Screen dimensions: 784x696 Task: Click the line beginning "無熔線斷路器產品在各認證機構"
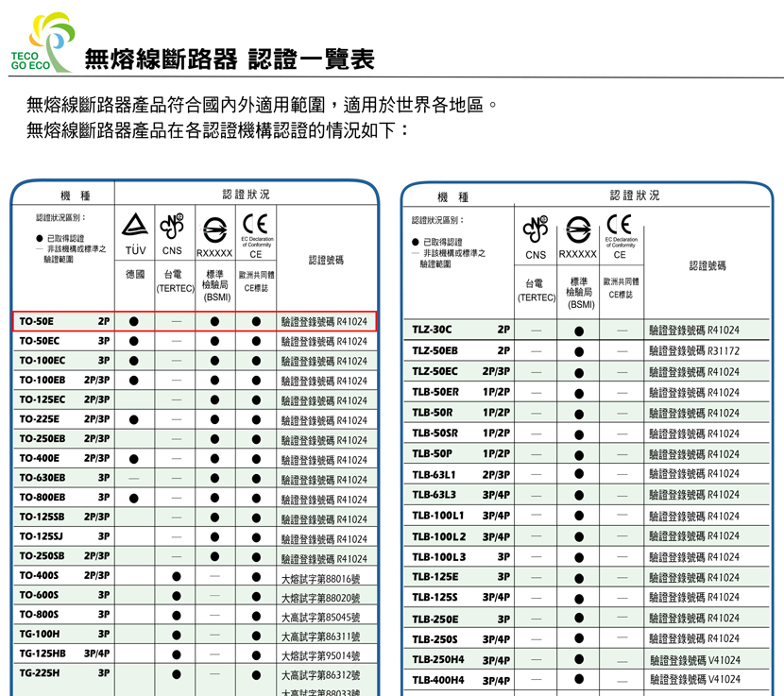pyautogui.click(x=218, y=130)
